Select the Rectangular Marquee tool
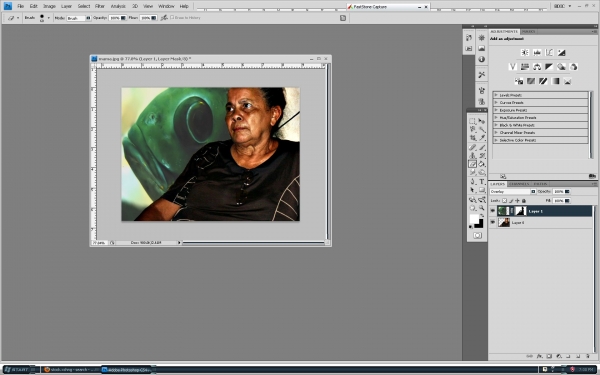Image resolution: width=600 pixels, height=375 pixels. [473, 121]
